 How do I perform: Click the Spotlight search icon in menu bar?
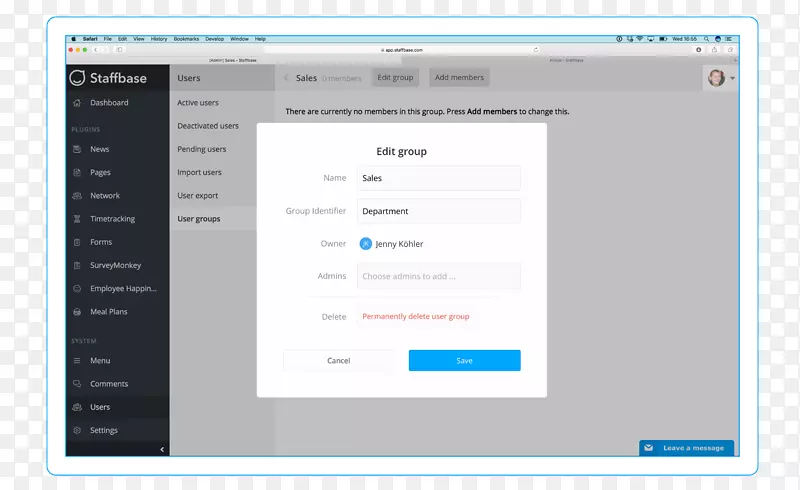(706, 39)
